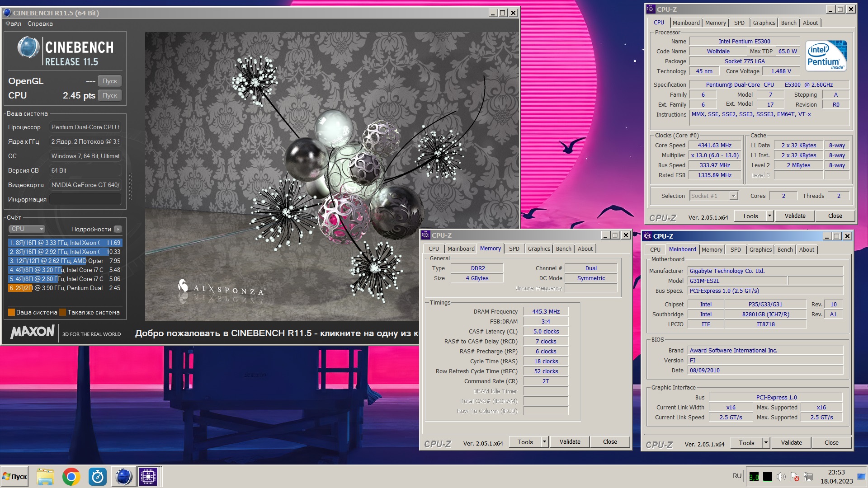Click the title icon of the top CPU-Z window
868x488 pixels.
tap(651, 9)
